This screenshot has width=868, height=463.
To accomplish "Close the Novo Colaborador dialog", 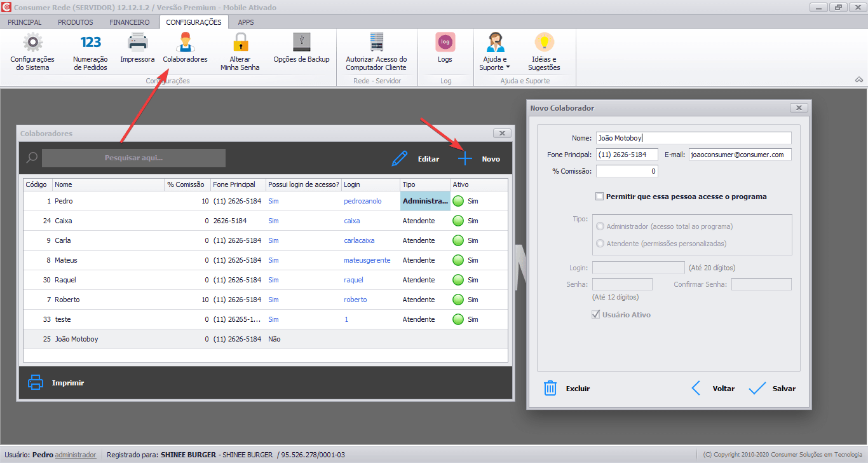I will (799, 108).
